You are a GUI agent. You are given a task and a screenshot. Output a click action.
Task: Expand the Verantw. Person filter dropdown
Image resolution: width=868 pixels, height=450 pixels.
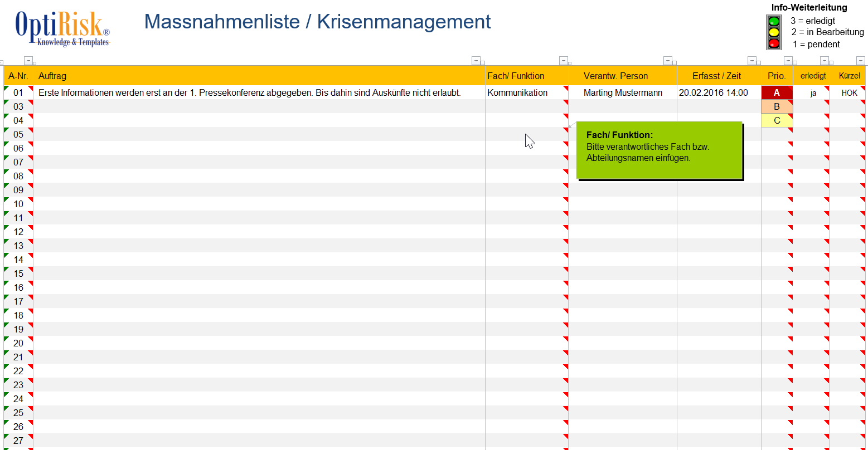(x=667, y=61)
